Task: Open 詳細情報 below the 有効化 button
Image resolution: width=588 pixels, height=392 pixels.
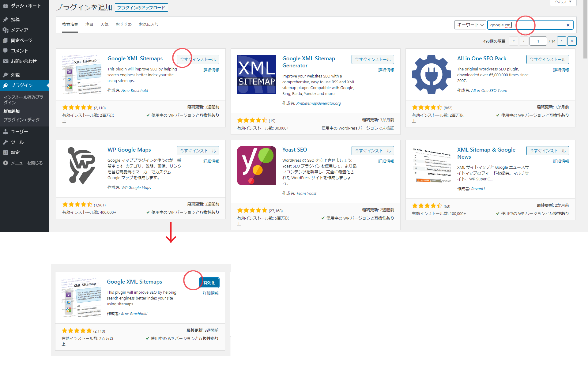Action: coord(211,293)
